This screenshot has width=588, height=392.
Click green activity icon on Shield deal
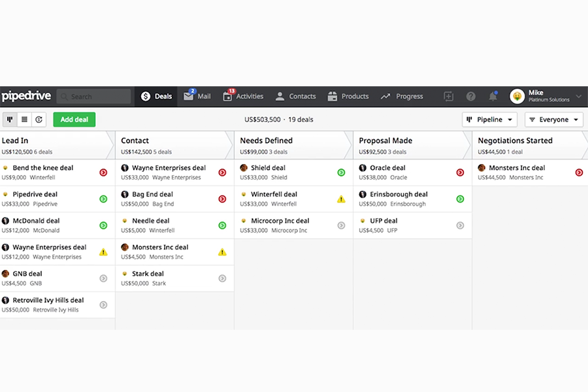click(x=341, y=172)
